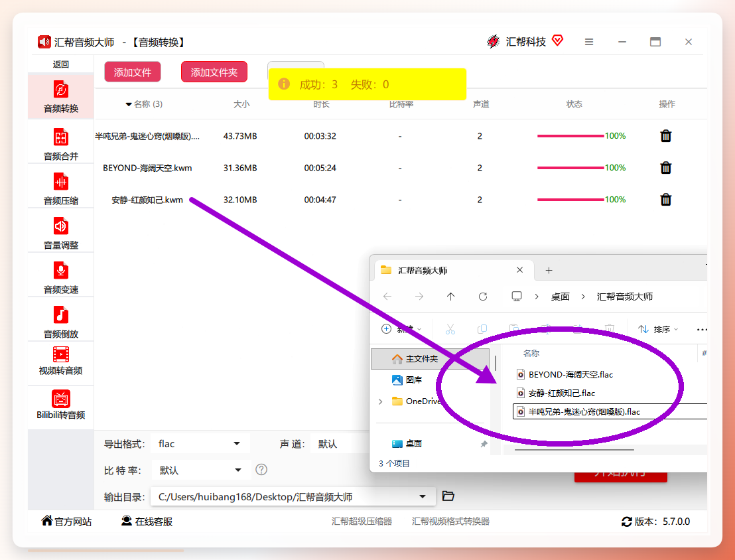Image resolution: width=735 pixels, height=560 pixels.
Task: Open the 声道 默认 dropdown
Action: (340, 444)
